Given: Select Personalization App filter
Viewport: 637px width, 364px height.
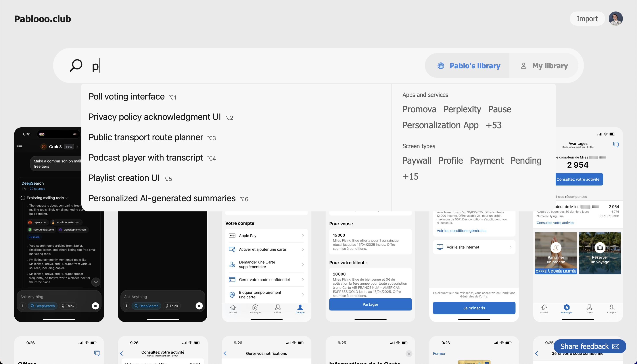Looking at the screenshot, I should click(440, 125).
